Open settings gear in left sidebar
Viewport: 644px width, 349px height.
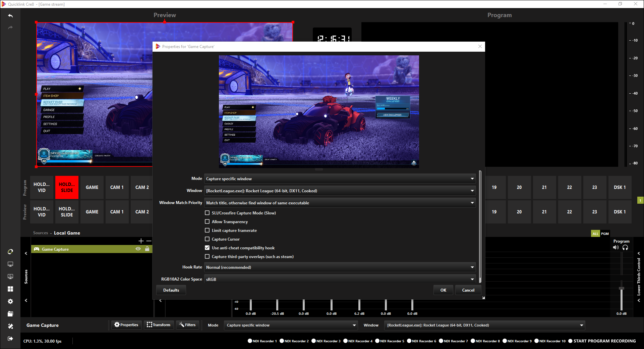[10, 301]
